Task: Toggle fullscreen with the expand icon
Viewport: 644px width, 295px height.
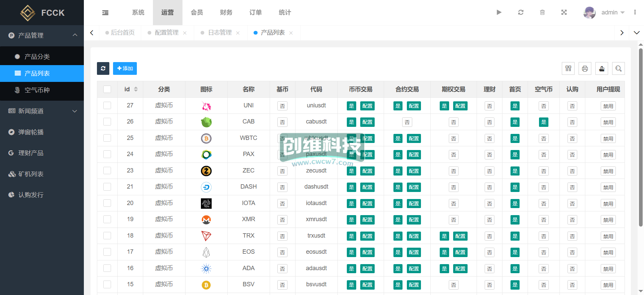Action: pyautogui.click(x=564, y=12)
